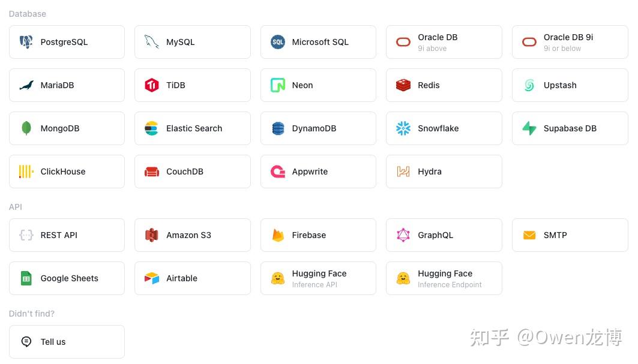Click the Tell us chat bubble icon

[26, 342]
